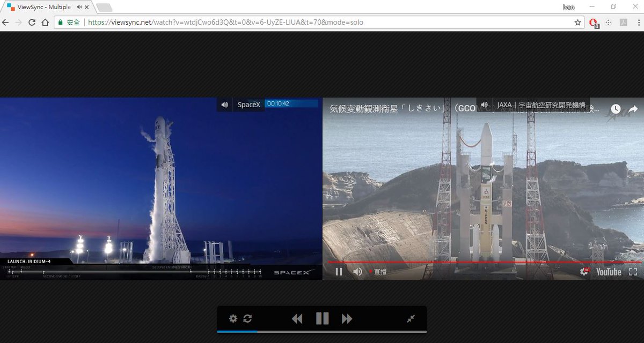
Task: Close the ViewSync tab
Action: click(x=86, y=7)
